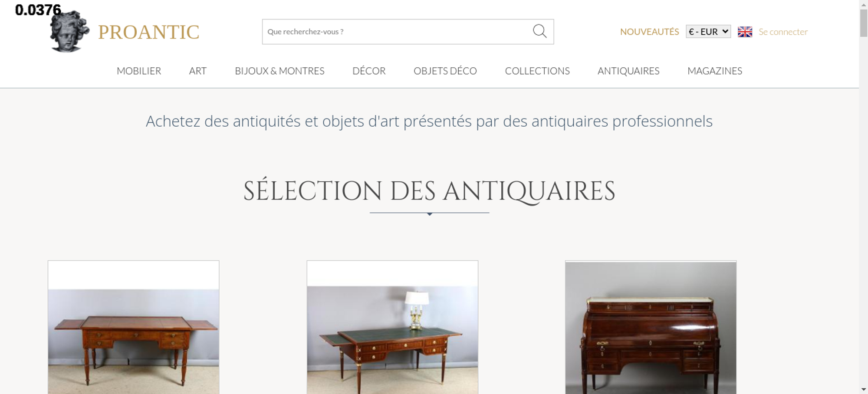Open the ART menu
The height and width of the screenshot is (394, 868).
[x=198, y=71]
